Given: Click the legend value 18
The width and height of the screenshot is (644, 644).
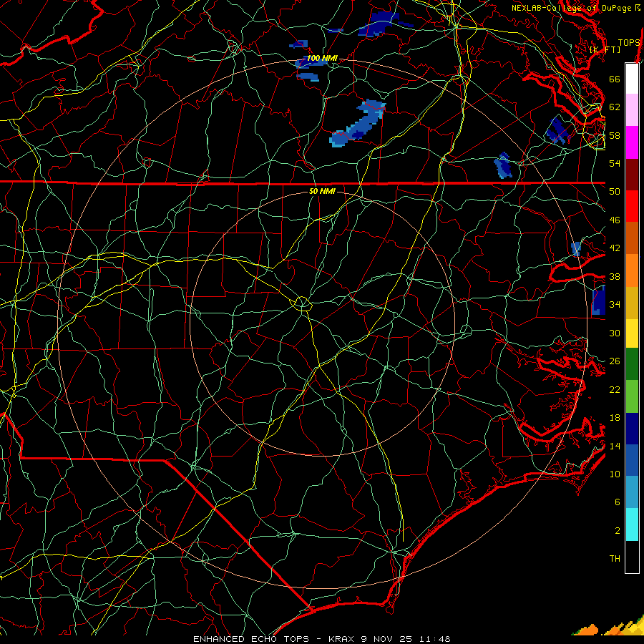Looking at the screenshot, I should pos(615,418).
